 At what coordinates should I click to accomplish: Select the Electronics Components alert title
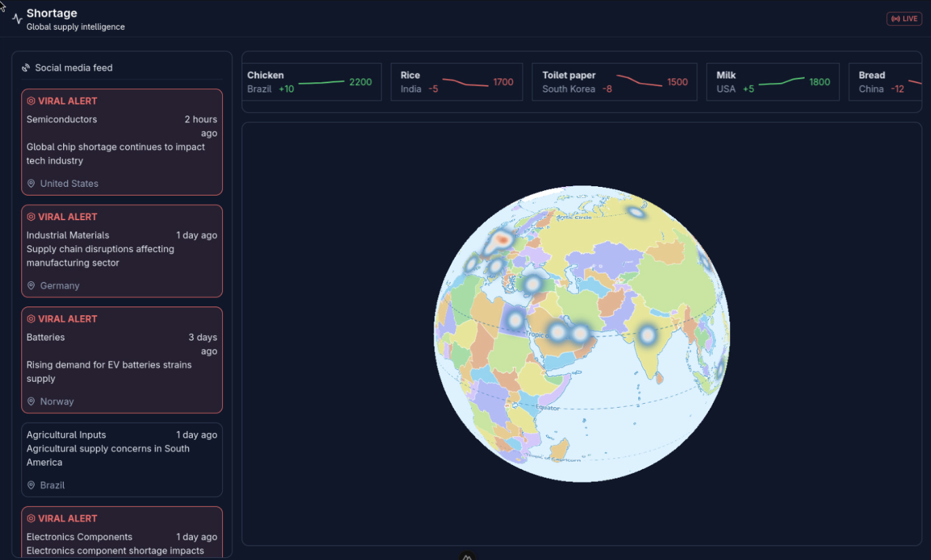click(x=80, y=537)
